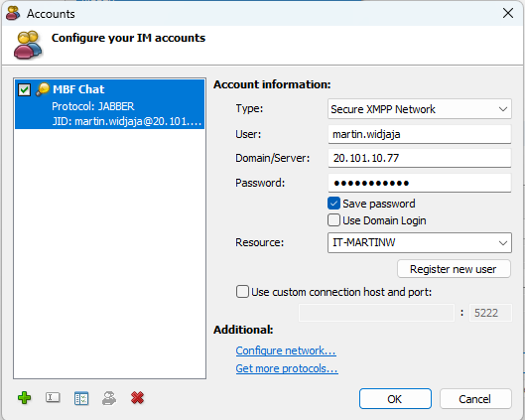Uncheck the MBF Chat account checkbox
This screenshot has width=525, height=420.
25,89
